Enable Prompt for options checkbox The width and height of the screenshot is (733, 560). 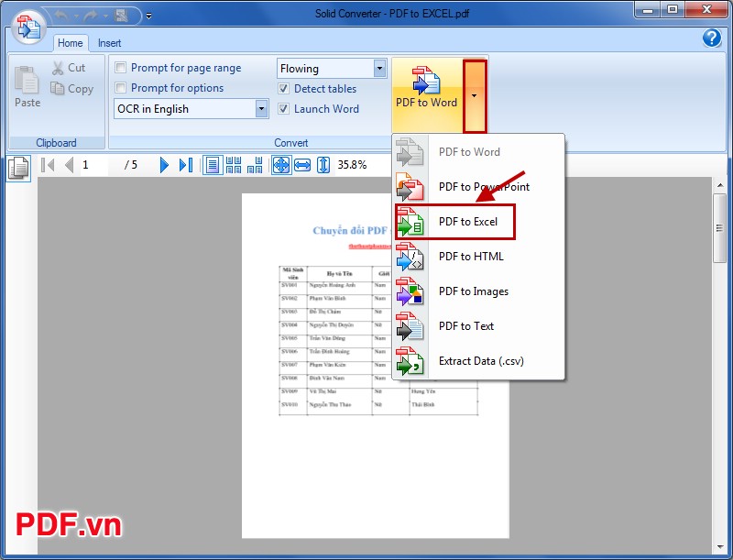pos(121,88)
